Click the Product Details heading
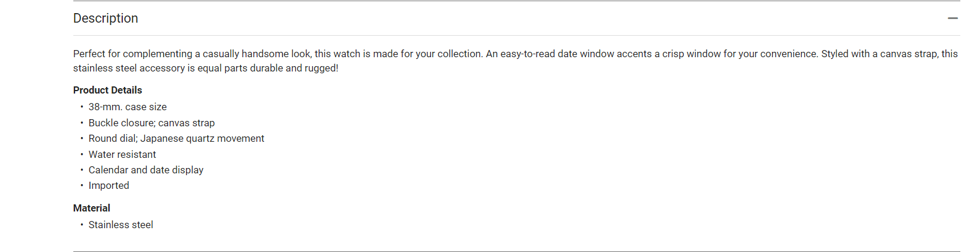Viewport: 980px width, 252px height. (x=107, y=90)
